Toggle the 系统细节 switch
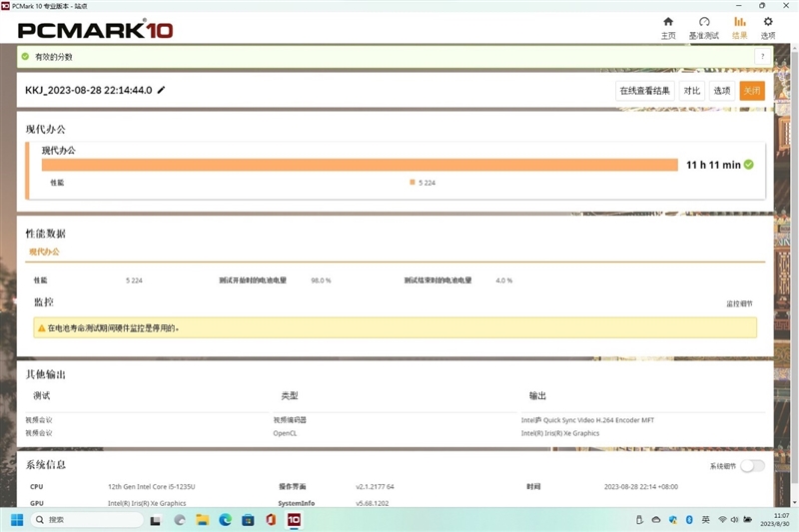Viewport: 799px width, 532px height. (752, 466)
